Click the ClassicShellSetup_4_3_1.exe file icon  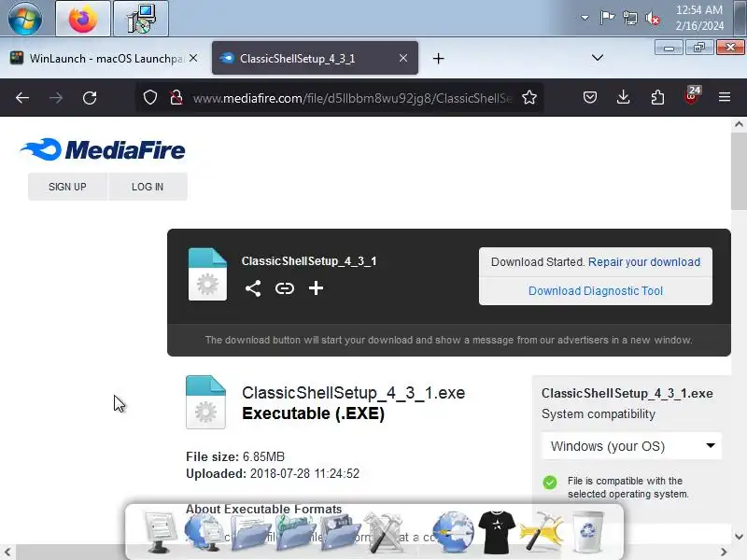click(x=205, y=402)
